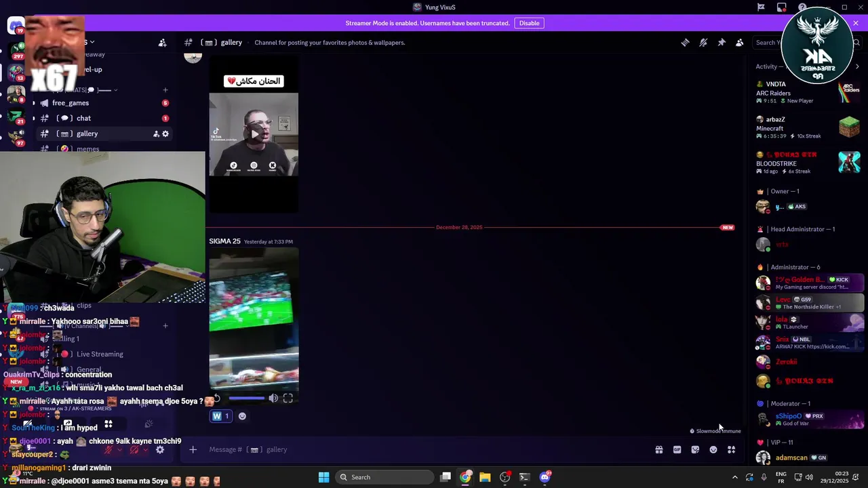The image size is (868, 488).
Task: Open Golden B... administrator profile
Action: coord(808,283)
